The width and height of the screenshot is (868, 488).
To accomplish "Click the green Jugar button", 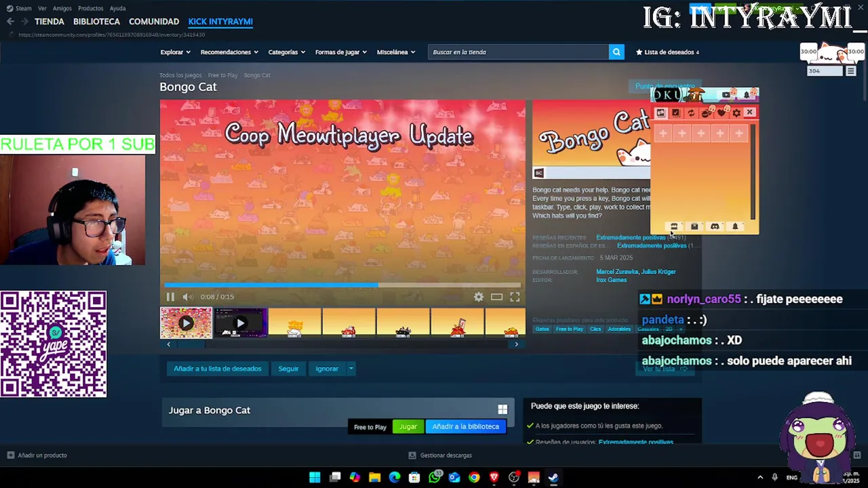I will coord(408,426).
